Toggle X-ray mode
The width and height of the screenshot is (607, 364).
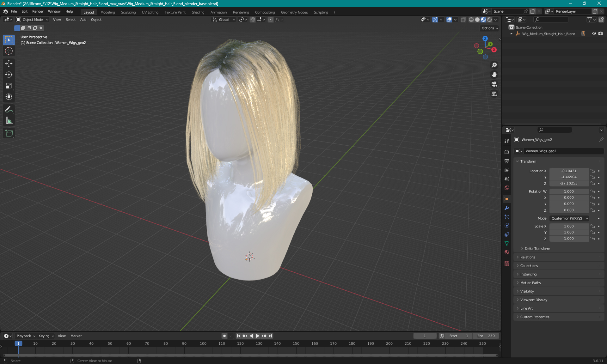coord(463,20)
